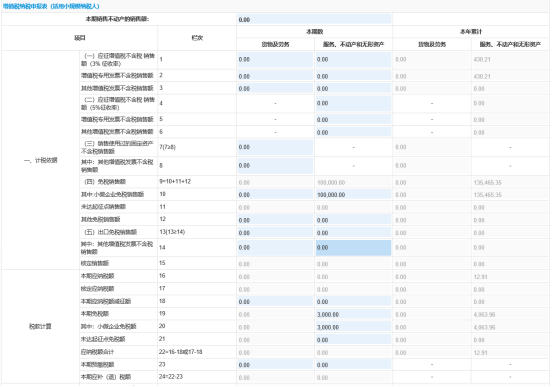Click row 23 本期预缴税额 货物 field

[275, 365]
